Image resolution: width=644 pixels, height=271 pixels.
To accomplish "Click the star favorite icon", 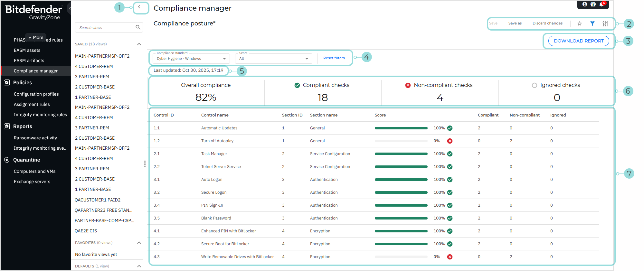I will [x=579, y=23].
